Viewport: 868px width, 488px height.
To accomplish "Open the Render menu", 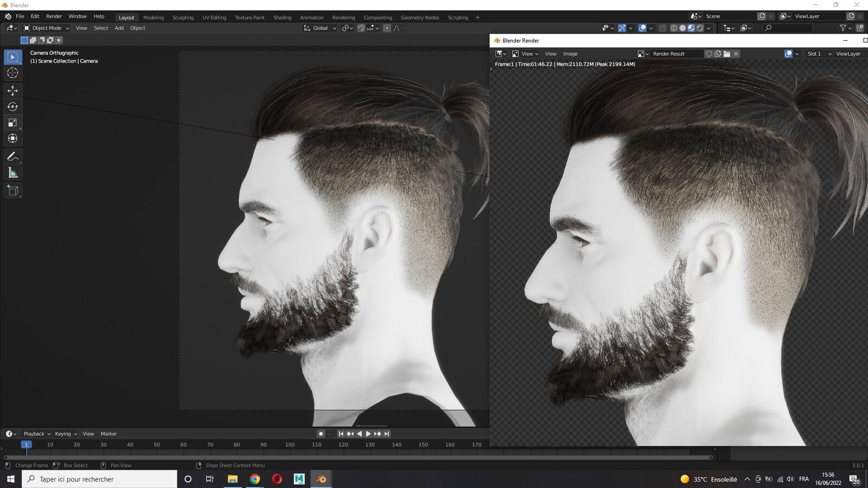I will (x=54, y=16).
